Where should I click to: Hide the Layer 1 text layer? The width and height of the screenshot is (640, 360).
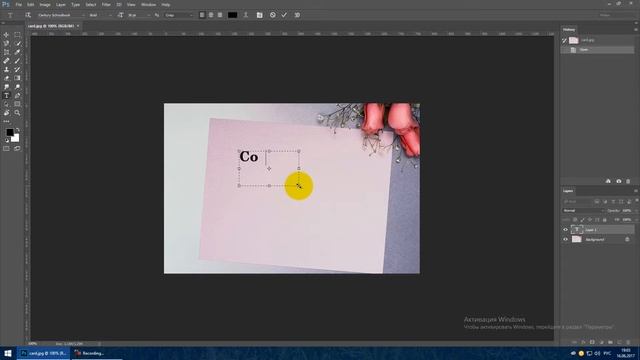point(566,230)
